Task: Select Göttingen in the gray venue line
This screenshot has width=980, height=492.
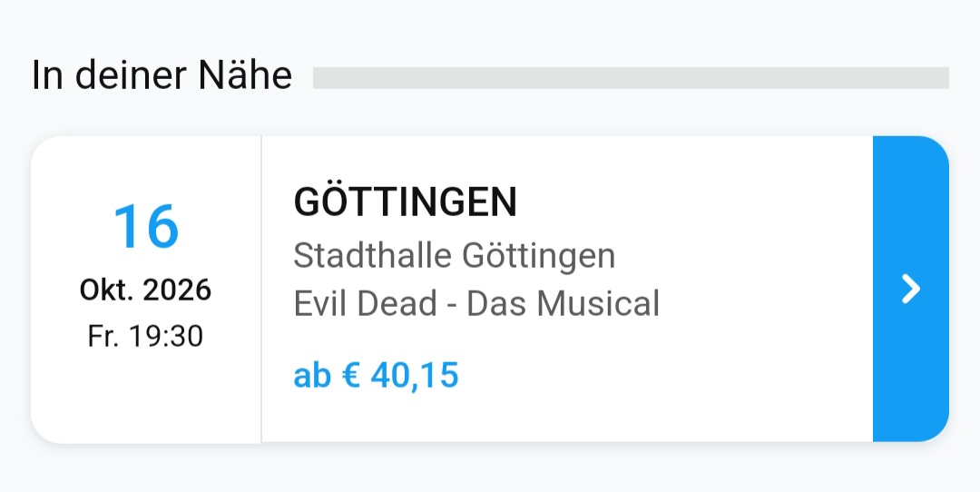Action: tap(538, 256)
